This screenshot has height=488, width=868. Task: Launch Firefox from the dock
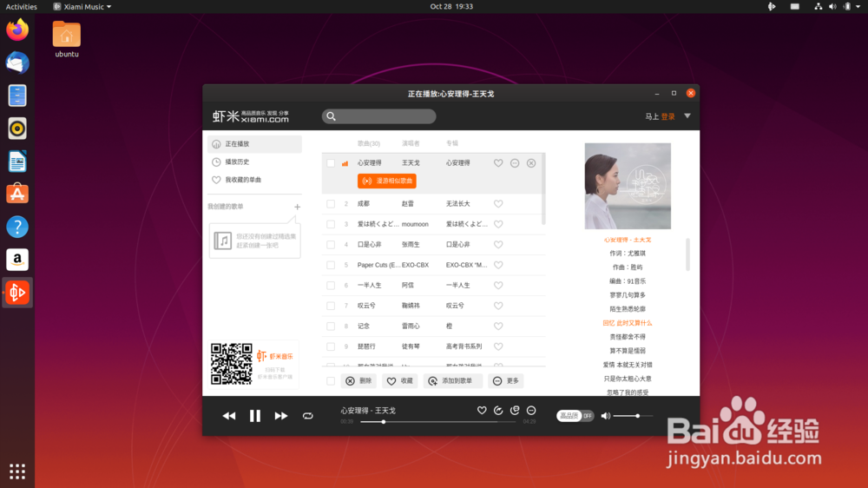pyautogui.click(x=17, y=30)
